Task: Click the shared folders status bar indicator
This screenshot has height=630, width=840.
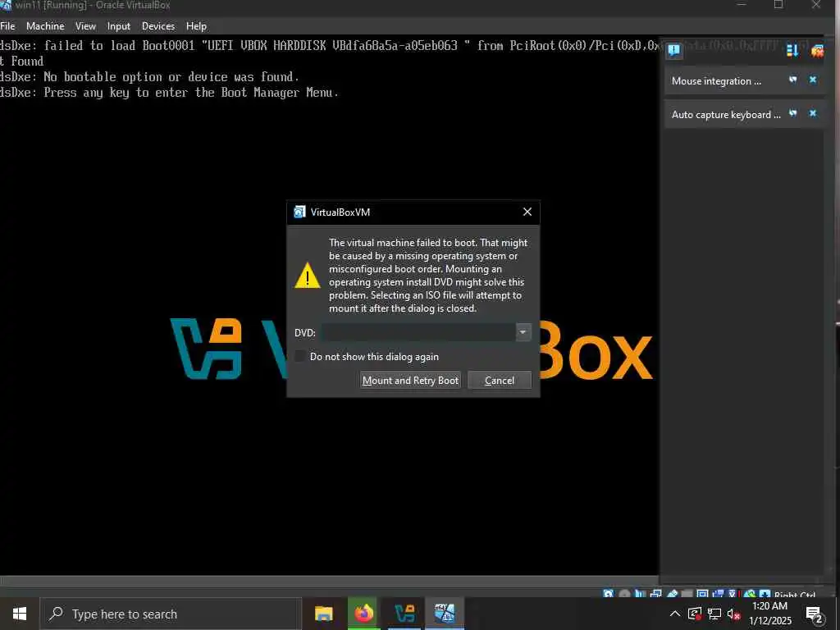Action: coord(687,594)
